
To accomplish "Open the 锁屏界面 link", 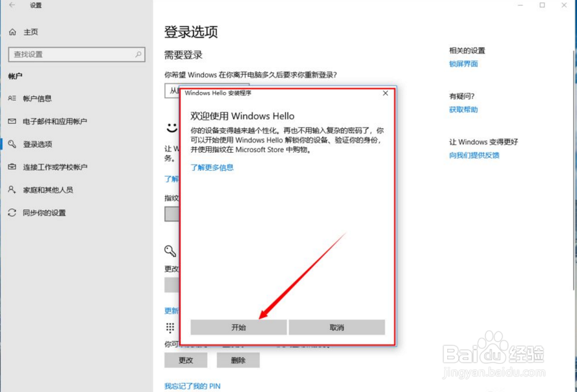I will click(463, 64).
